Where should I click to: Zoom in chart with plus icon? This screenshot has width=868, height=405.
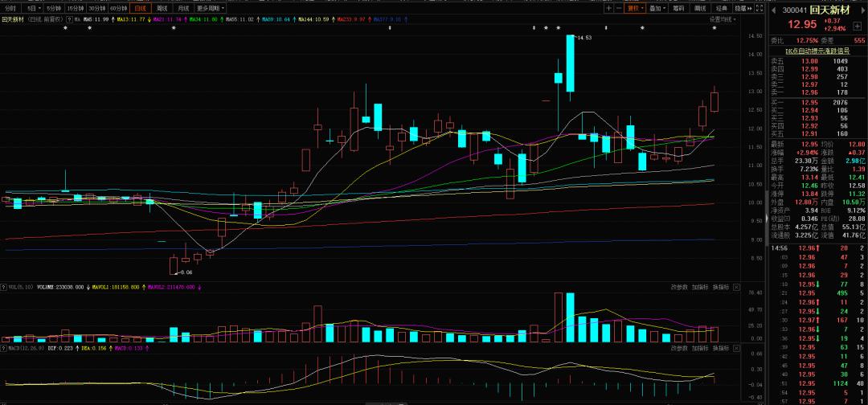(609, 8)
